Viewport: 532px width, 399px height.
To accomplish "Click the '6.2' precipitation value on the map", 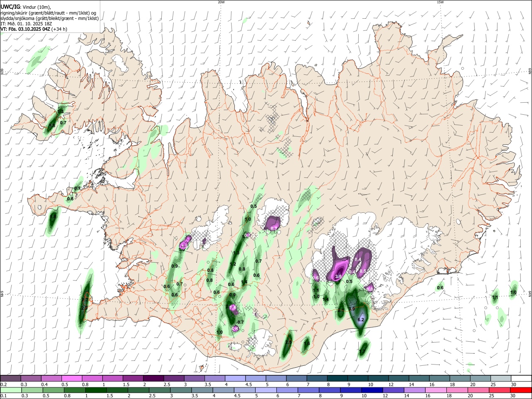I will coord(361,320).
